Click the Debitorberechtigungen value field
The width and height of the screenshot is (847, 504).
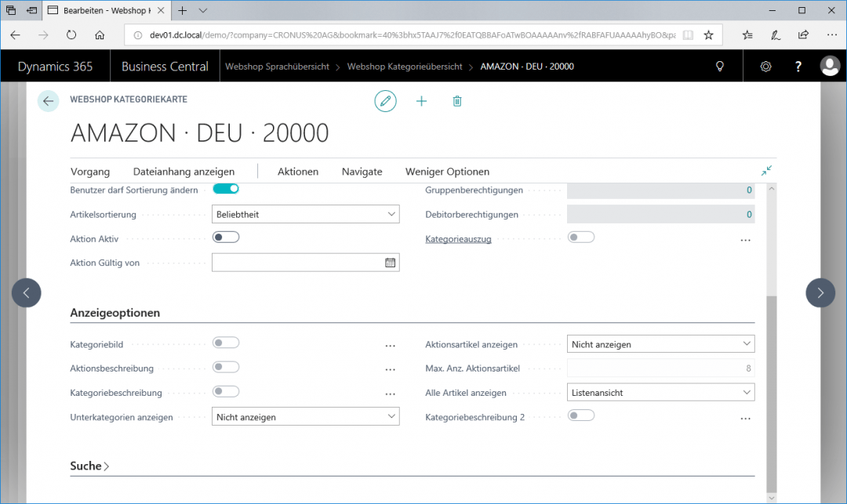(660, 214)
